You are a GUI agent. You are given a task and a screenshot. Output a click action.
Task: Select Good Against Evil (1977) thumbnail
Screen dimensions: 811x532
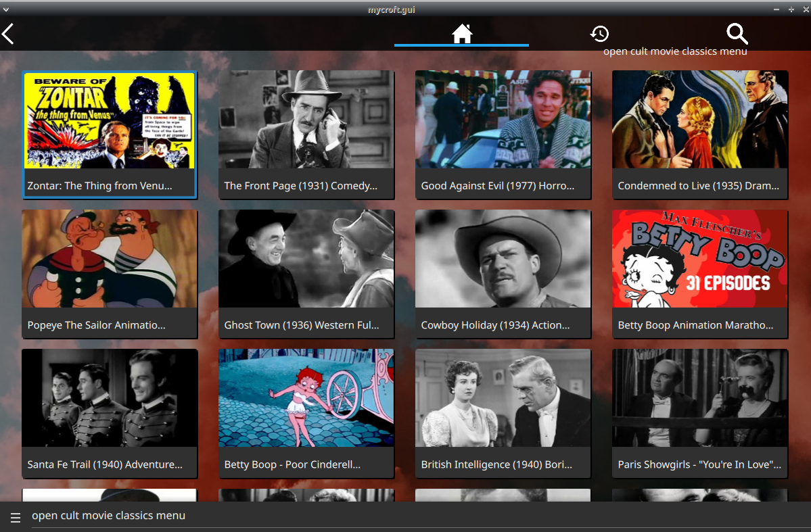503,120
